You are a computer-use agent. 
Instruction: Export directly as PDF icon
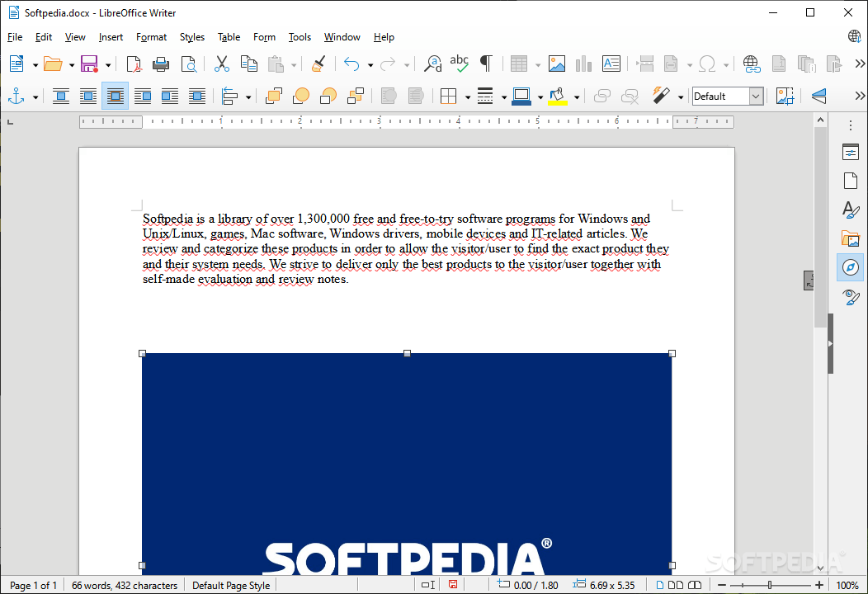click(134, 64)
